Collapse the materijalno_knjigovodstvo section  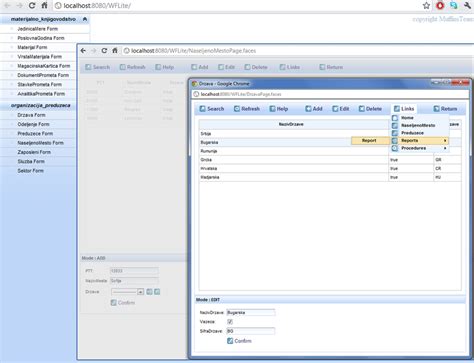[x=85, y=19]
